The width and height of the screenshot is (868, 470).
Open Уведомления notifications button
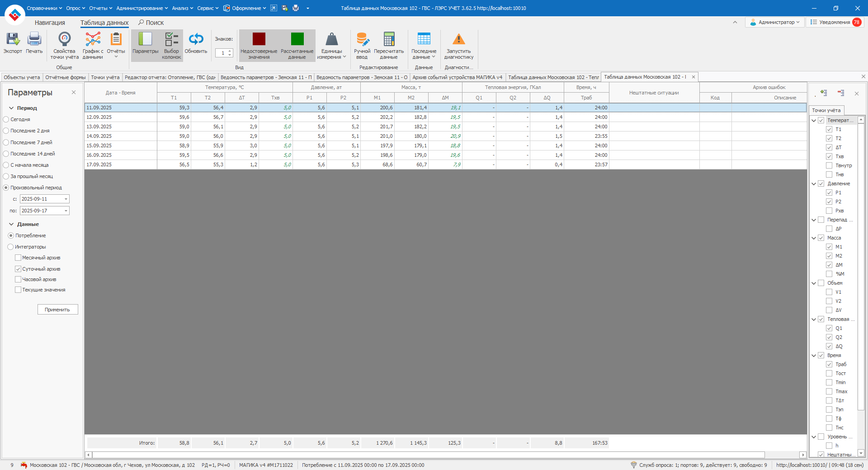835,22
